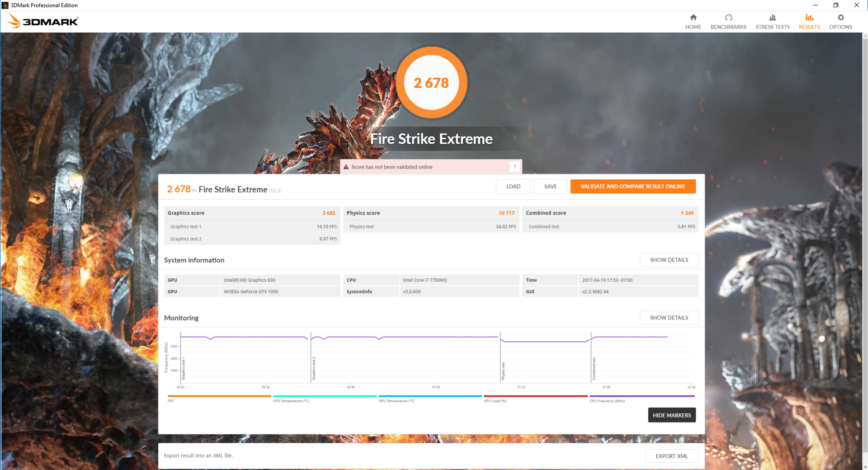The width and height of the screenshot is (868, 470).
Task: Click the scrollbar up arrow
Action: click(x=865, y=35)
